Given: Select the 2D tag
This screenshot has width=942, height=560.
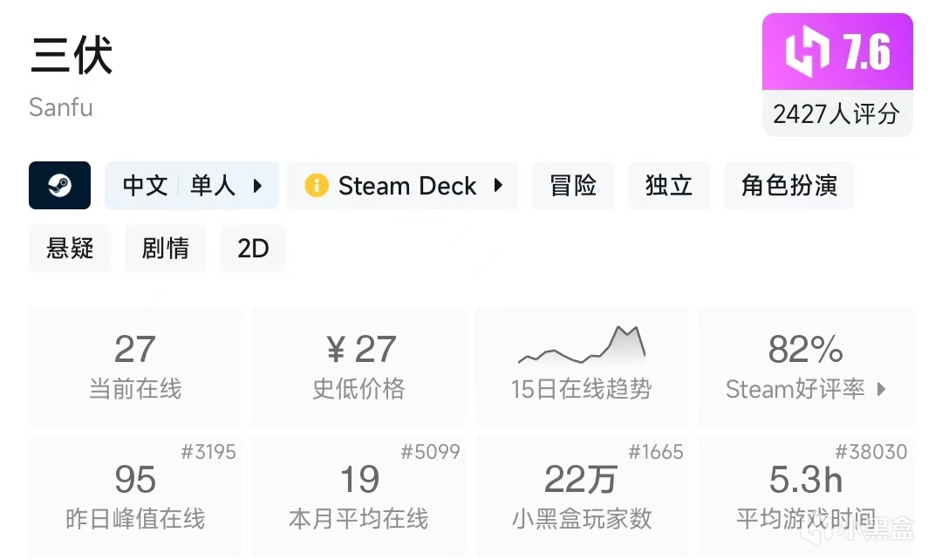Looking at the screenshot, I should (x=253, y=249).
